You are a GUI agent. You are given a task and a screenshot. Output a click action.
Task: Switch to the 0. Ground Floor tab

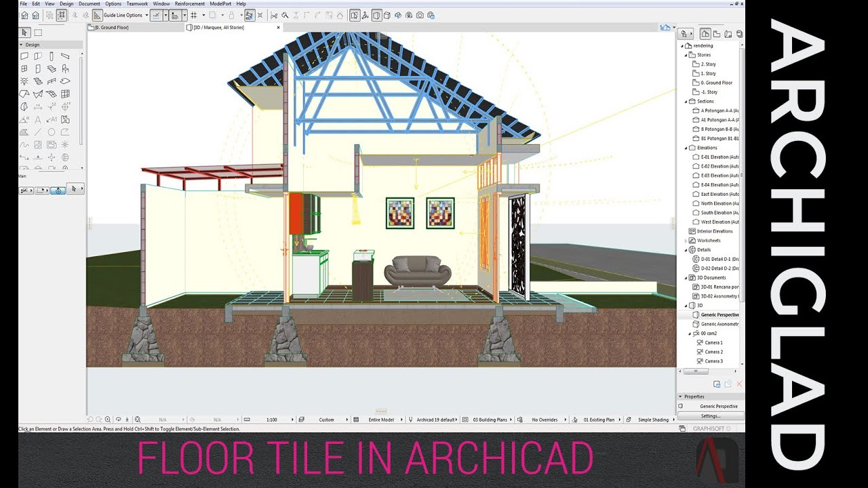[134, 27]
